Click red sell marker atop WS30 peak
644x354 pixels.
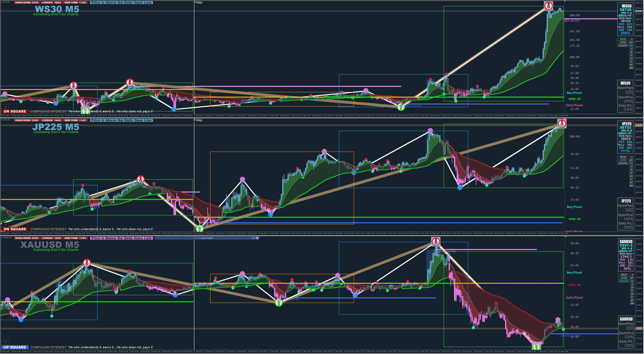click(x=549, y=6)
